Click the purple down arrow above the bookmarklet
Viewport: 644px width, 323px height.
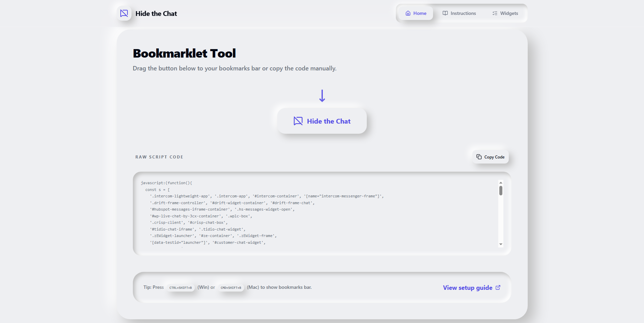coord(322,95)
